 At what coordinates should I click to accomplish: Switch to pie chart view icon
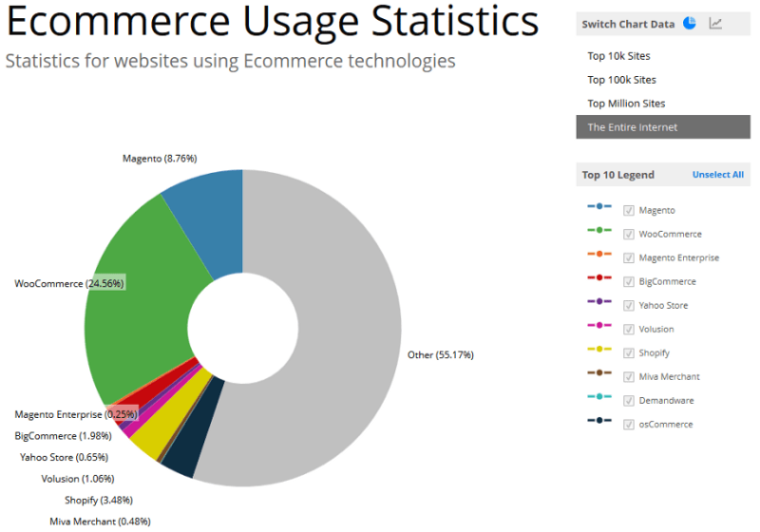[690, 23]
